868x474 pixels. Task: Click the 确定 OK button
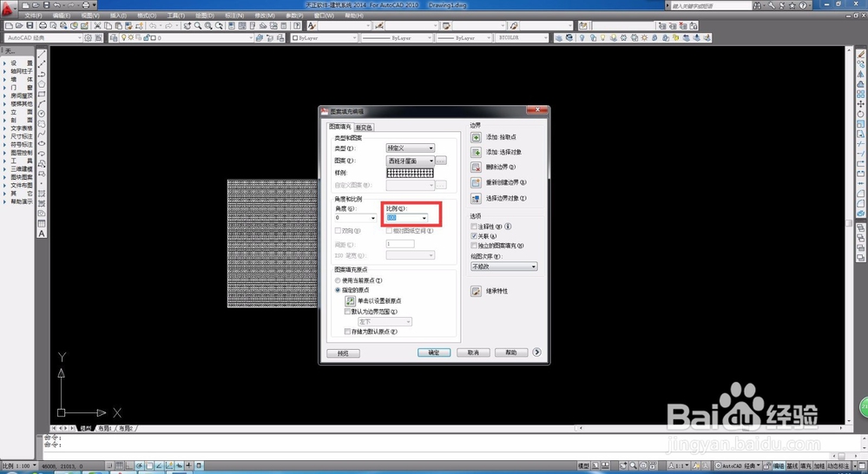pyautogui.click(x=434, y=352)
